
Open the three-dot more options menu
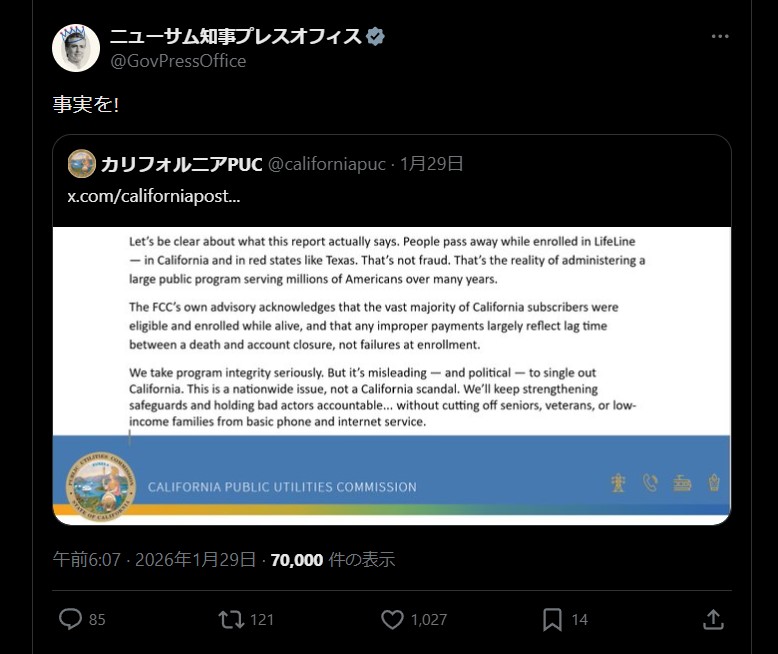pos(720,36)
